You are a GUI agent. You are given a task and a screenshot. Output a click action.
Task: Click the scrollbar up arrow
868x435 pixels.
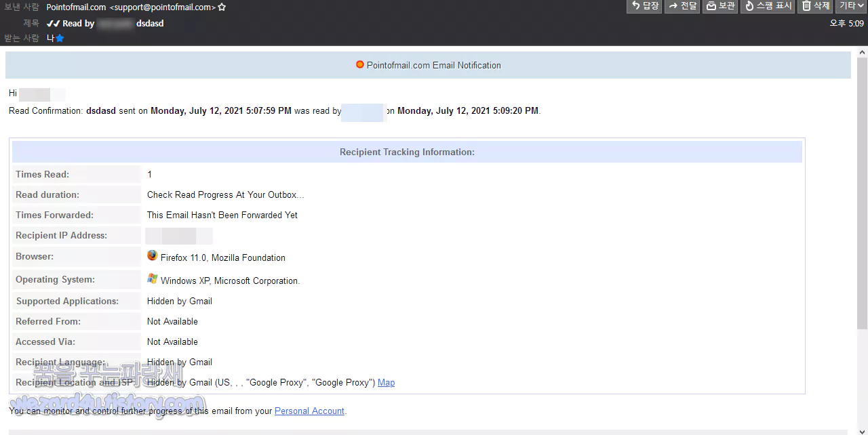click(863, 51)
